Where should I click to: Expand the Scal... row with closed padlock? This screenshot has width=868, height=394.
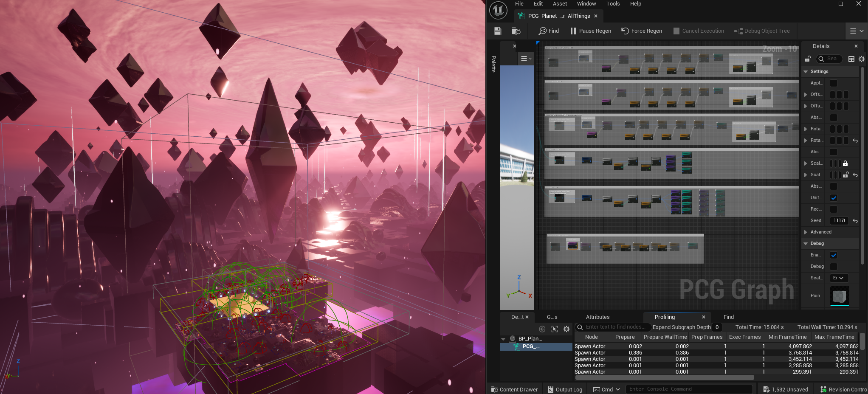pos(806,163)
